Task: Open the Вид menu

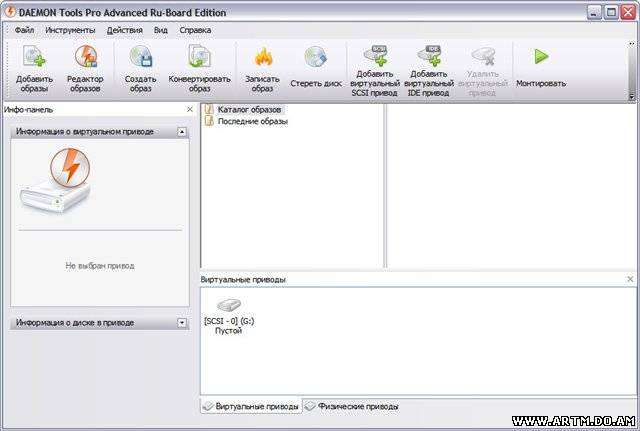Action: tap(161, 30)
